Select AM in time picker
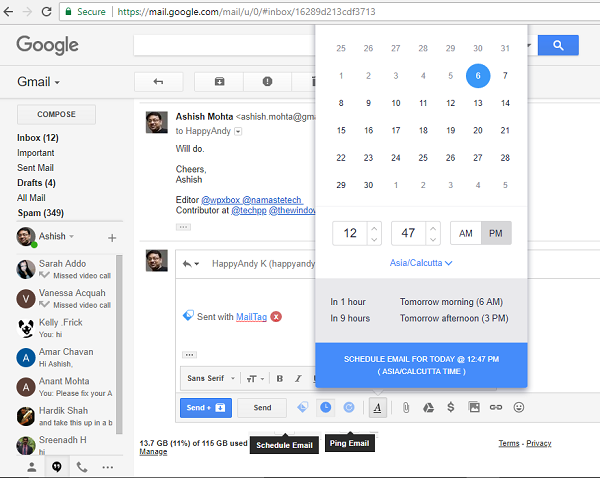Screen dimensions: 600x478 pyautogui.click(x=466, y=233)
